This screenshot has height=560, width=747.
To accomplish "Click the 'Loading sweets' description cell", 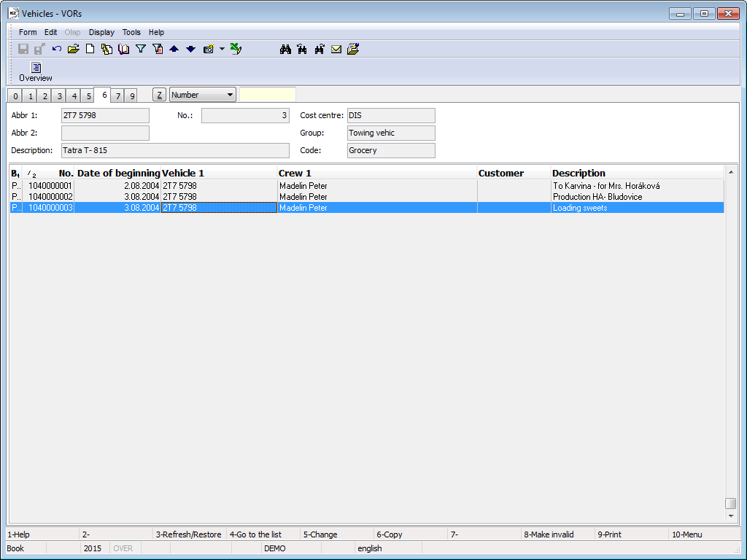I will 637,208.
